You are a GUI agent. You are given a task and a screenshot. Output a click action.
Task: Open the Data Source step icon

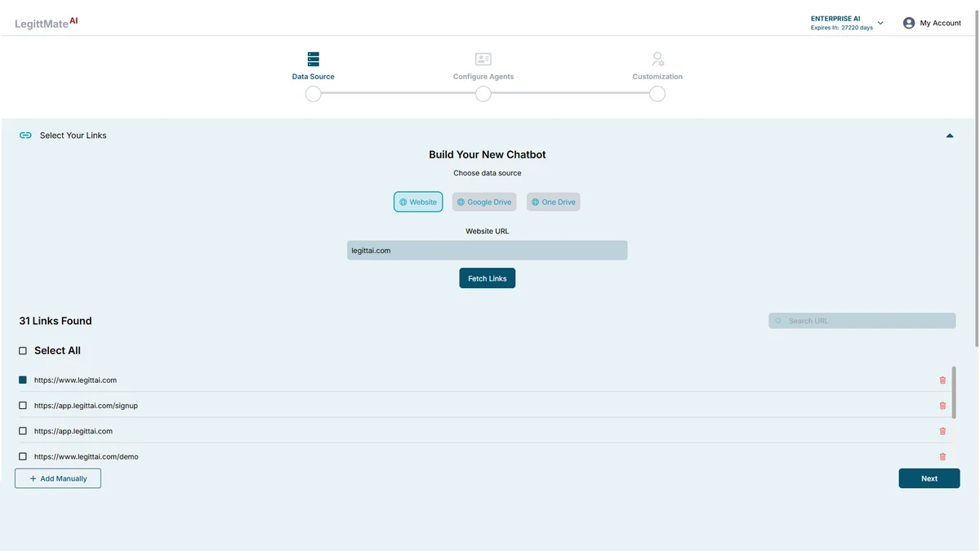click(x=314, y=60)
